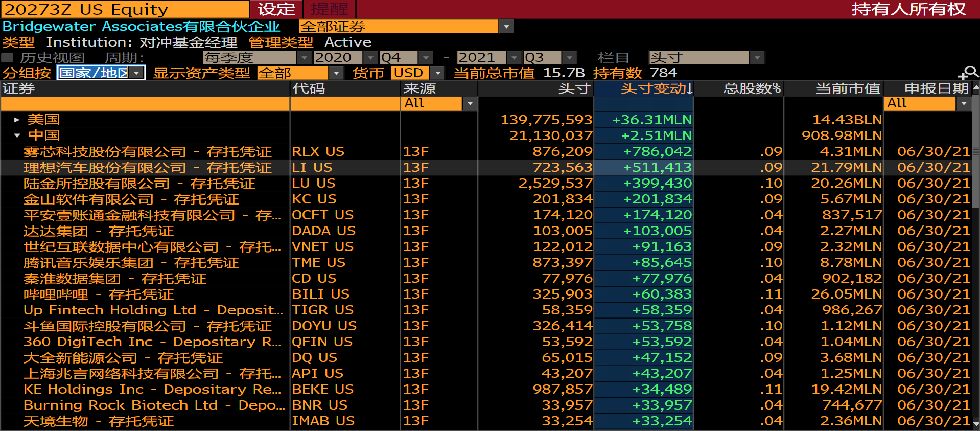This screenshot has width=980, height=431.
Task: Open the start year 2020 dropdown
Action: click(370, 58)
